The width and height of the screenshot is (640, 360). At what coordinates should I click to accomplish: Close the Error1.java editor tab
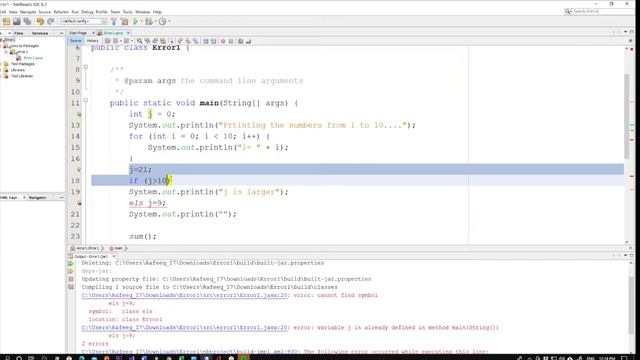point(128,33)
